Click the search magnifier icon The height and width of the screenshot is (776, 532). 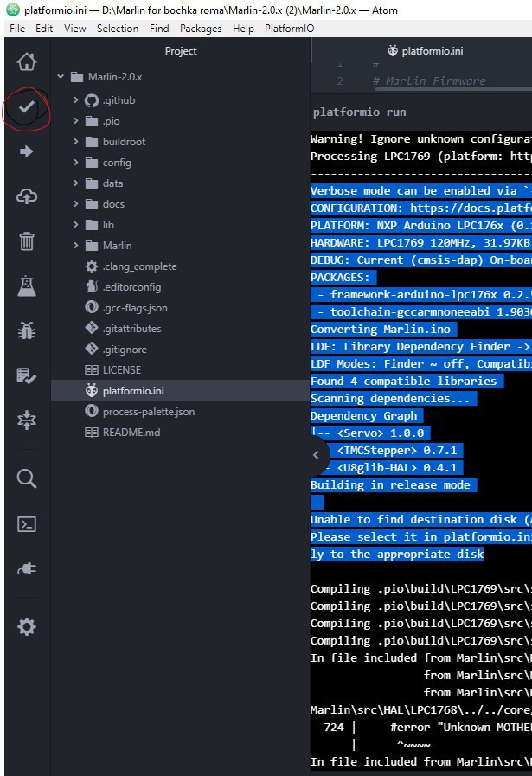(x=27, y=478)
